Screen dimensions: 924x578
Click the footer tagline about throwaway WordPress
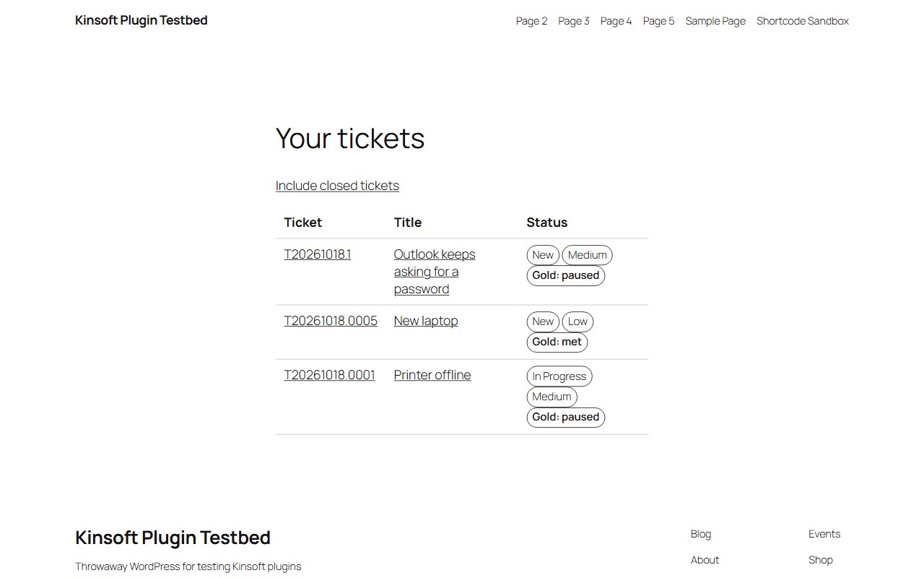pyautogui.click(x=188, y=566)
